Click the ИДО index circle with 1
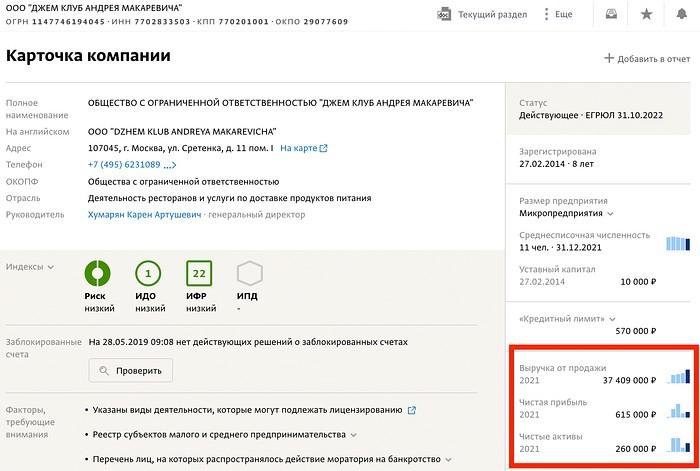Viewport: 700px width, 471px height. tap(148, 273)
